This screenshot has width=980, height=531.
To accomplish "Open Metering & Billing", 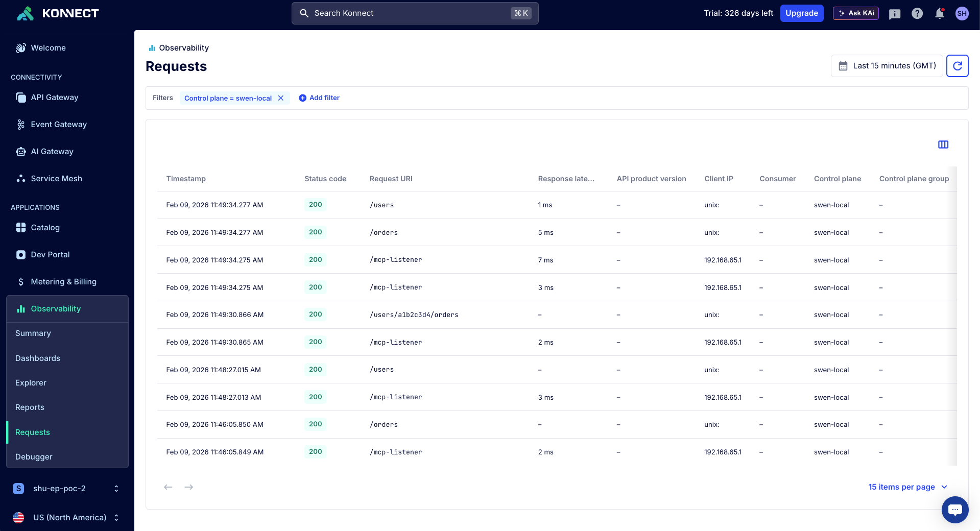I will [x=63, y=281].
